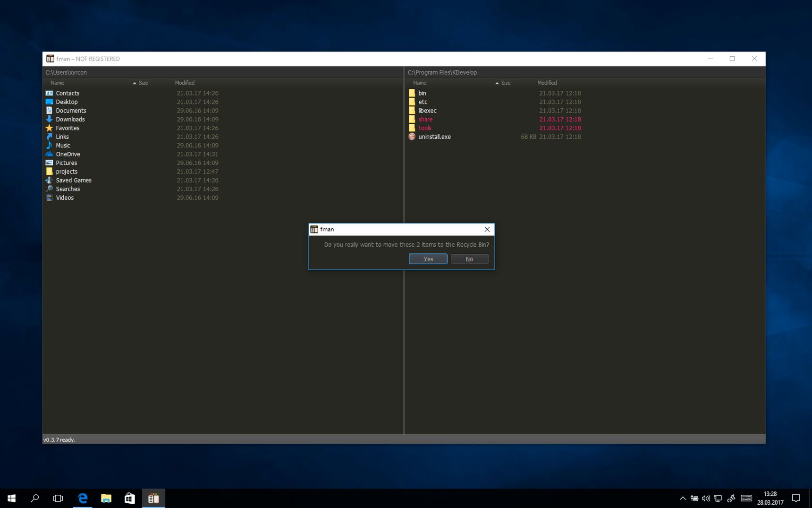Image resolution: width=812 pixels, height=508 pixels.
Task: Open Task View from taskbar
Action: tap(58, 498)
